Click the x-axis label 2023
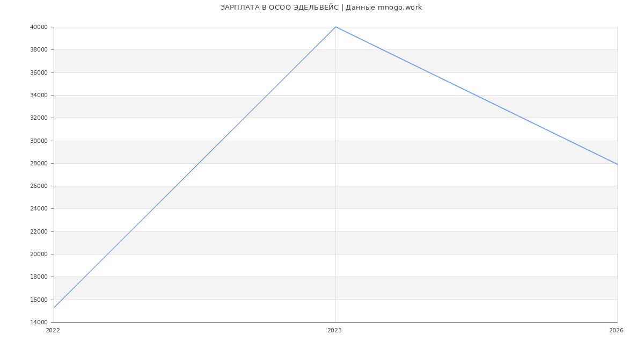This screenshot has height=349, width=644. pos(334,330)
